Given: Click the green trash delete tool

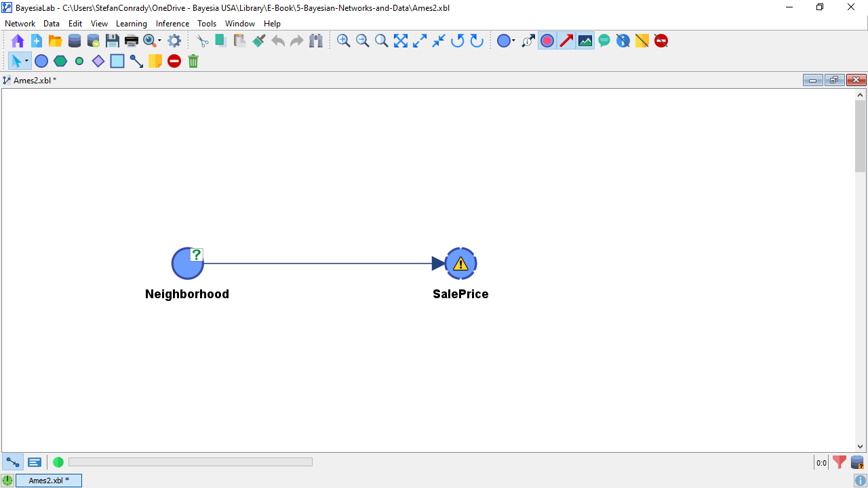Looking at the screenshot, I should click(x=193, y=61).
